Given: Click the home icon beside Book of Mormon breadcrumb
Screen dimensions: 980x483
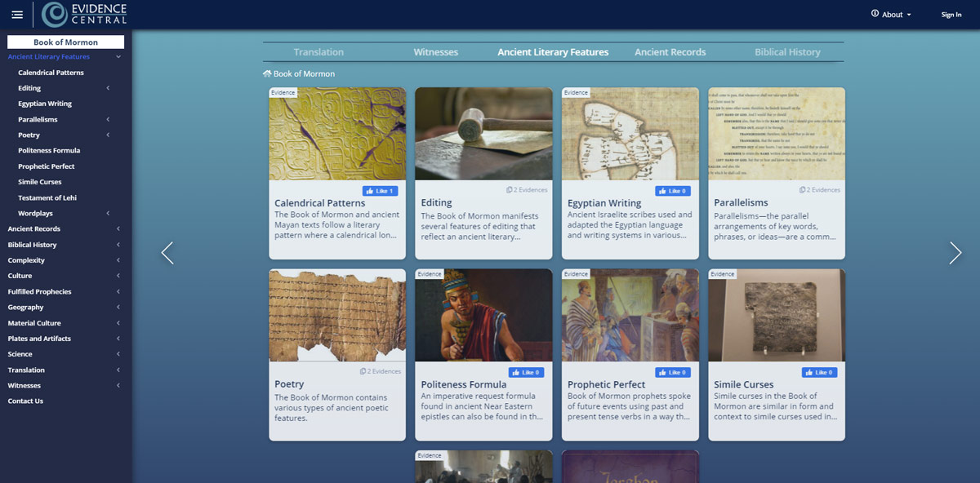Looking at the screenshot, I should coord(267,73).
